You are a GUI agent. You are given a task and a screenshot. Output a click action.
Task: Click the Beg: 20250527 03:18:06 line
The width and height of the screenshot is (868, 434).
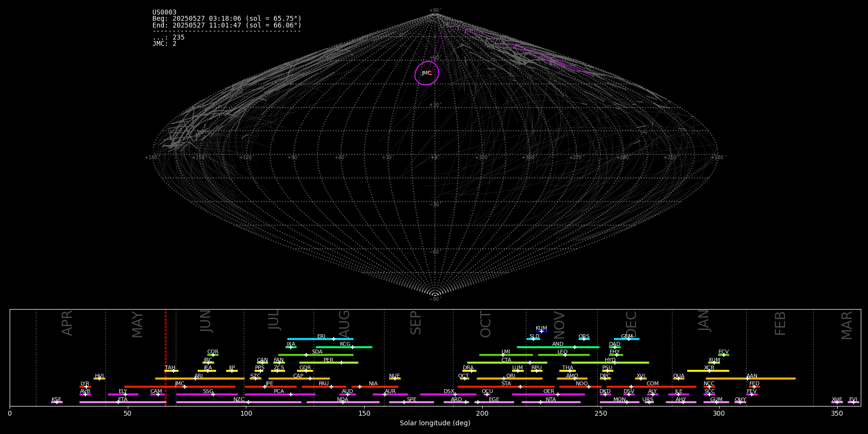point(227,19)
